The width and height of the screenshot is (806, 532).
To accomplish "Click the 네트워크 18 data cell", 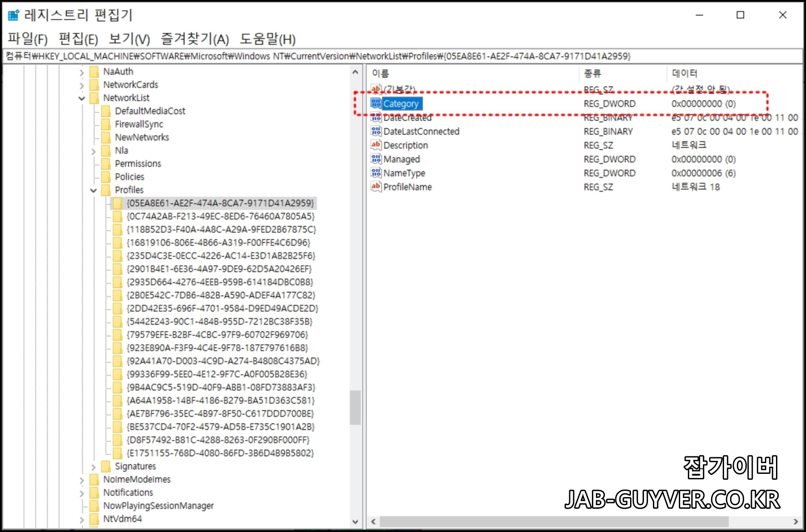I will pyautogui.click(x=696, y=187).
